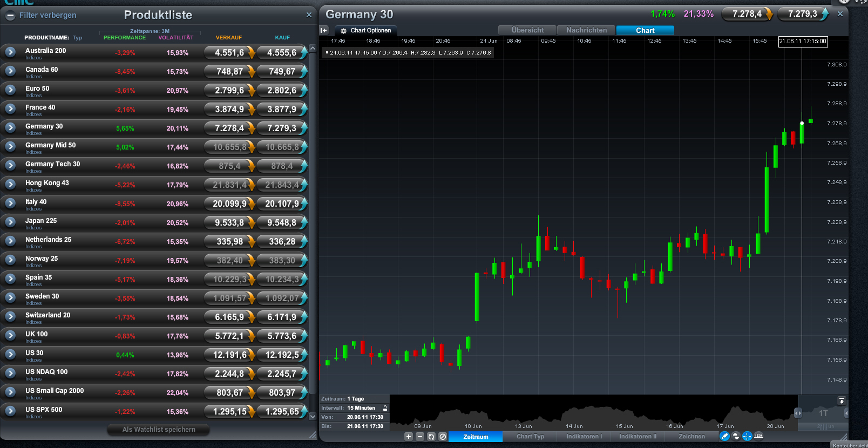Expand the Germany Mid 50 row arrow

point(10,146)
